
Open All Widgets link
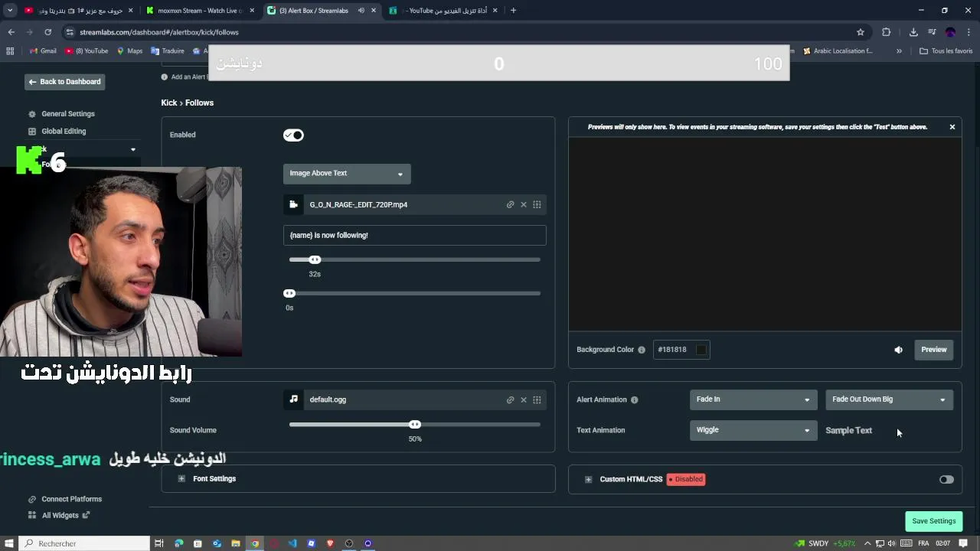tap(60, 516)
